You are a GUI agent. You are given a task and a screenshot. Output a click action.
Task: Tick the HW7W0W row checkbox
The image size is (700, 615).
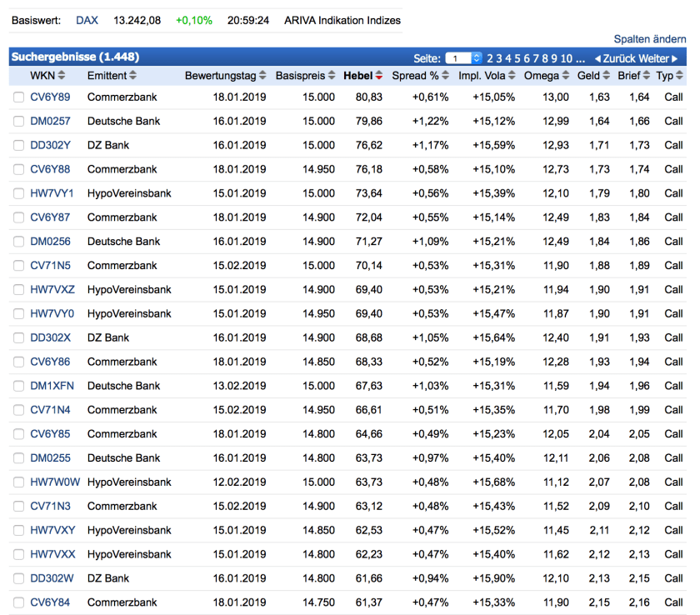[x=19, y=482]
